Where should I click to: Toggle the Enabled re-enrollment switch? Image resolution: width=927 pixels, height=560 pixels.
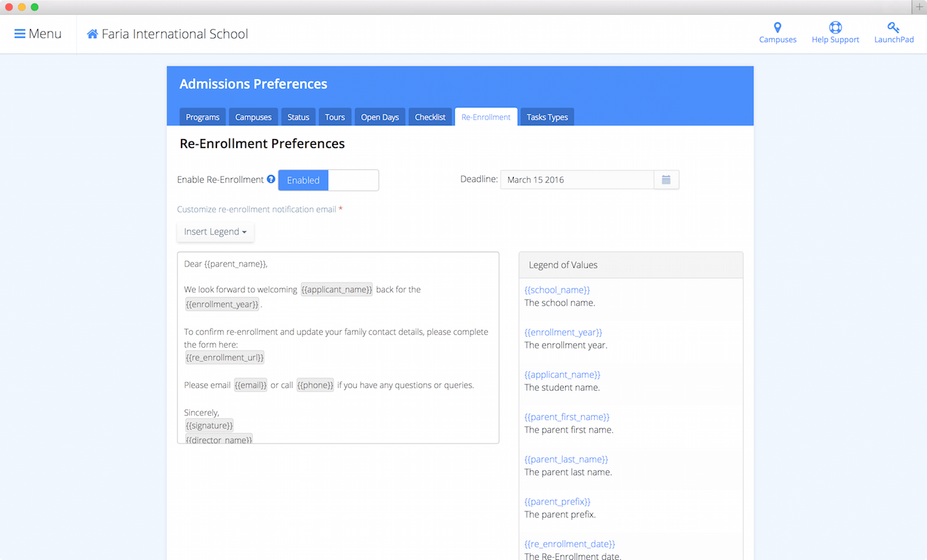tap(328, 180)
